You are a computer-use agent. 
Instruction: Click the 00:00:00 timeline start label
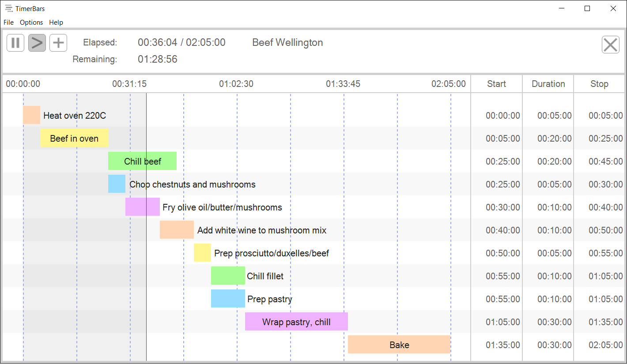23,84
